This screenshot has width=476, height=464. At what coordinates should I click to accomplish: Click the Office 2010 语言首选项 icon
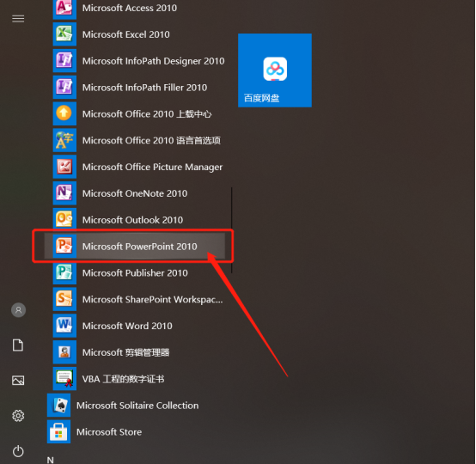(64, 140)
